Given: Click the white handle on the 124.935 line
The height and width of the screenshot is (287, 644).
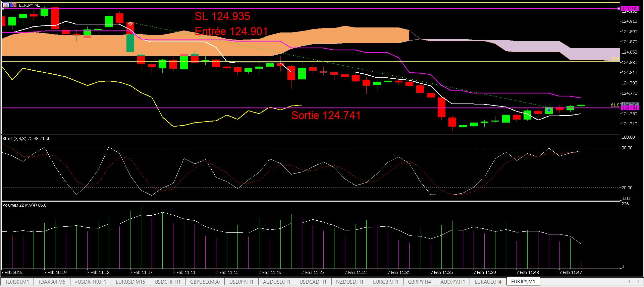Looking at the screenshot, I should (x=619, y=8).
